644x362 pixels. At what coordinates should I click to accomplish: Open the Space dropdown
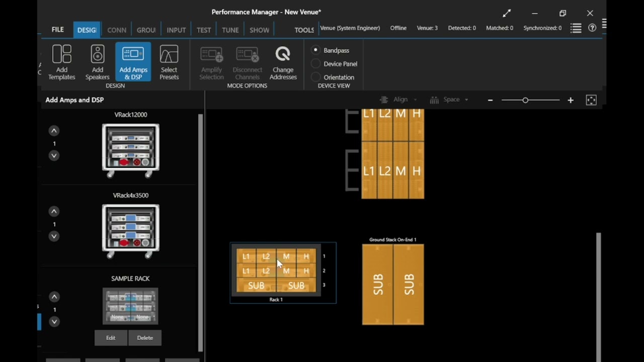[x=449, y=100]
